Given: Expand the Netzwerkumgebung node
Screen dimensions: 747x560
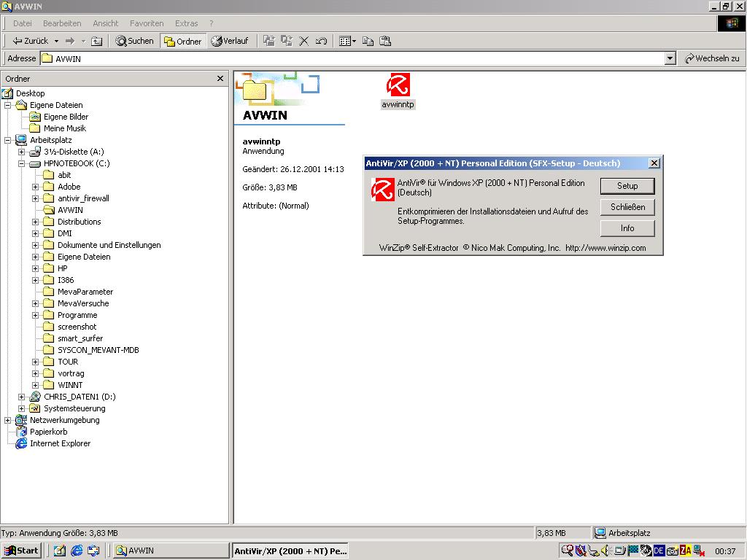Looking at the screenshot, I should (x=7, y=420).
